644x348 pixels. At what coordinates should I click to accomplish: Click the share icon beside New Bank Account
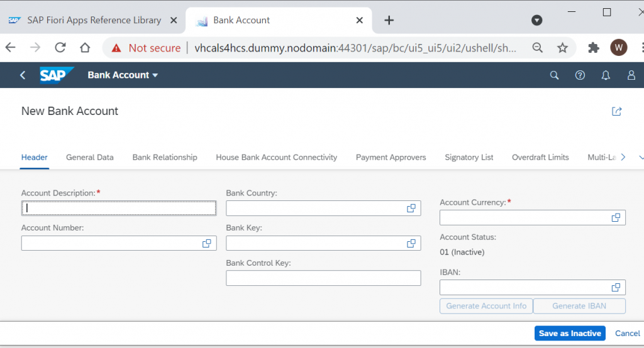point(616,111)
